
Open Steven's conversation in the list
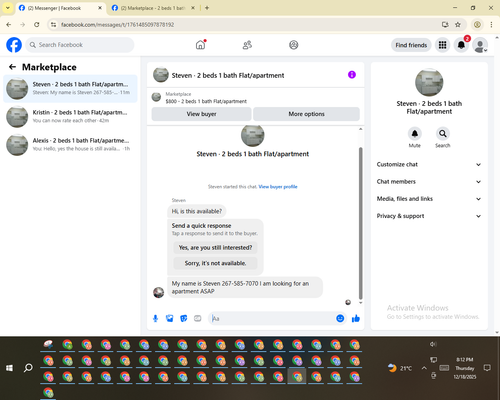(x=70, y=89)
